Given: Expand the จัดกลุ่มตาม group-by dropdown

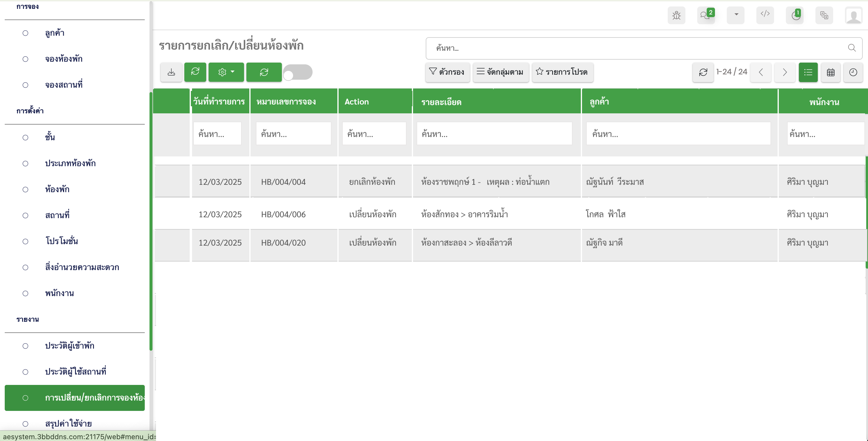Looking at the screenshot, I should (x=500, y=72).
